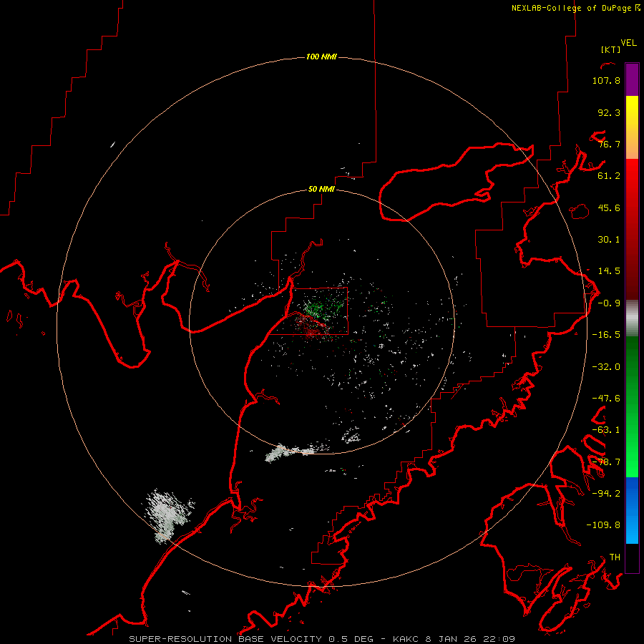Click the 107.8 legend value
Image resolution: width=644 pixels, height=644 pixels.
(606, 80)
